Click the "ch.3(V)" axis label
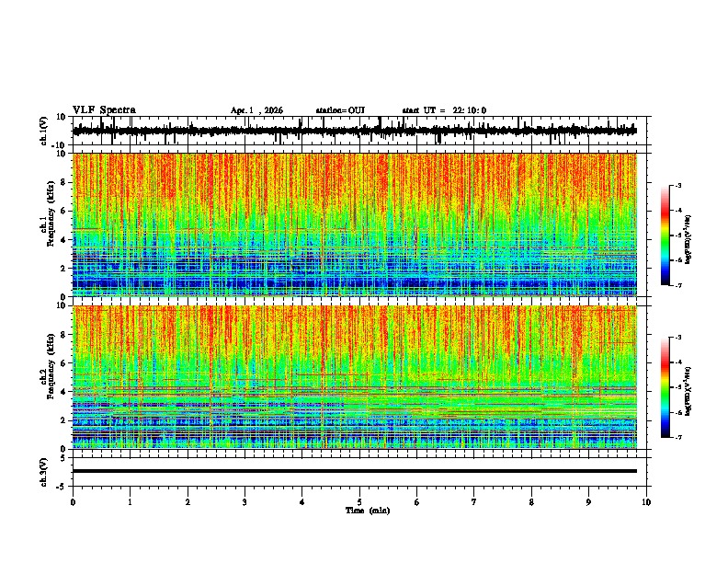Viewport: 728px width, 563px height. [x=44, y=472]
